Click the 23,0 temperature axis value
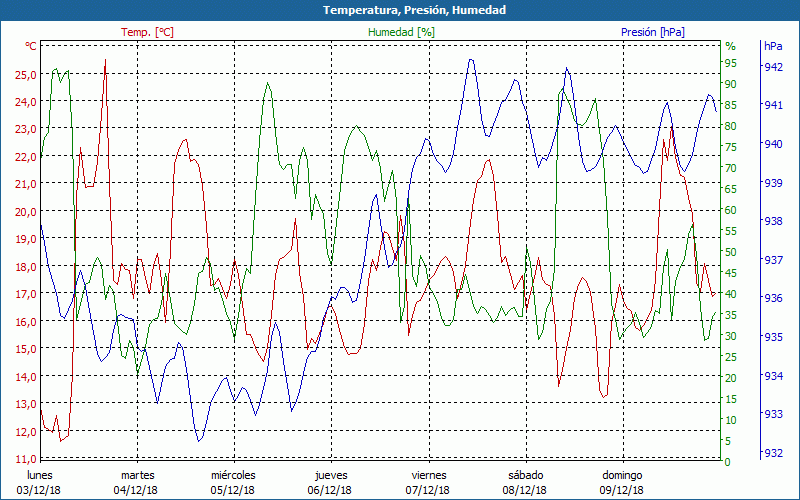This screenshot has height=500, width=800. click(x=26, y=129)
